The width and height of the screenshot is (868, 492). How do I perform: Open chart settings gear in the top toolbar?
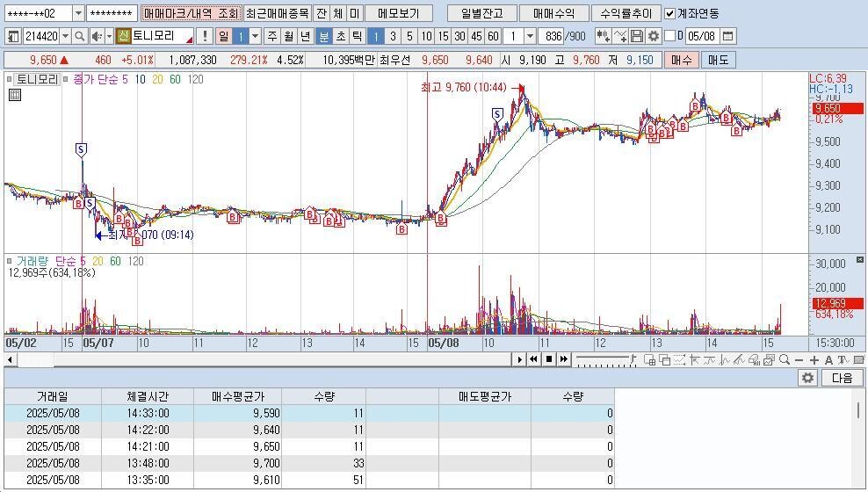pyautogui.click(x=654, y=37)
